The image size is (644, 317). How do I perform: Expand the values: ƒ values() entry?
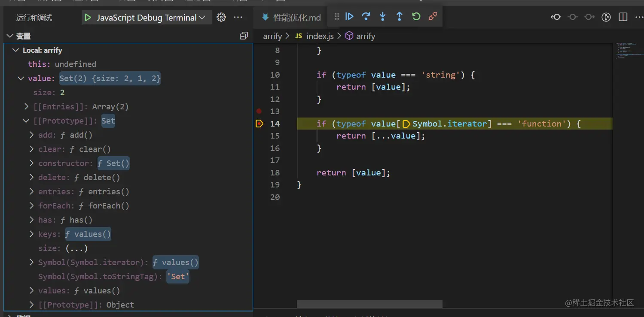click(x=32, y=291)
